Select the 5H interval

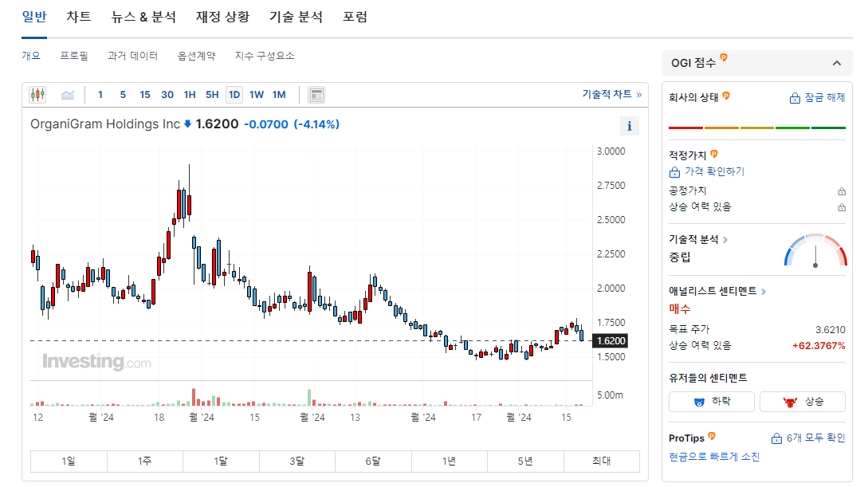click(x=212, y=95)
